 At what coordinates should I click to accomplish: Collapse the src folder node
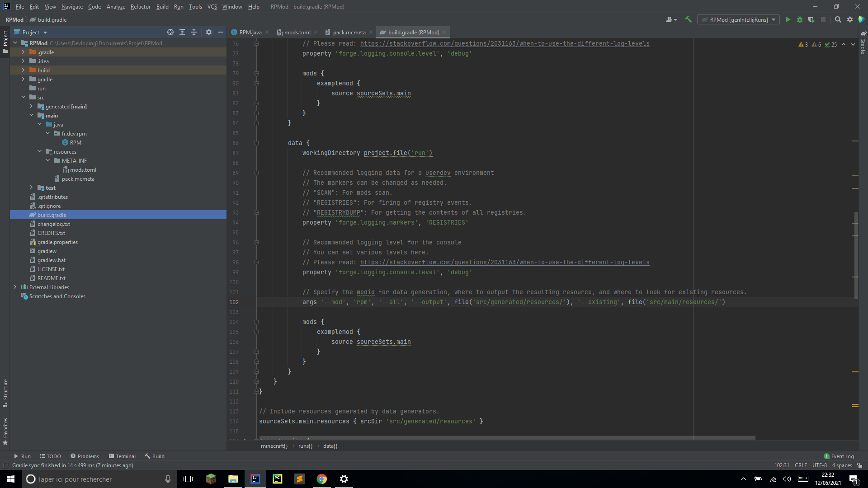(x=23, y=98)
